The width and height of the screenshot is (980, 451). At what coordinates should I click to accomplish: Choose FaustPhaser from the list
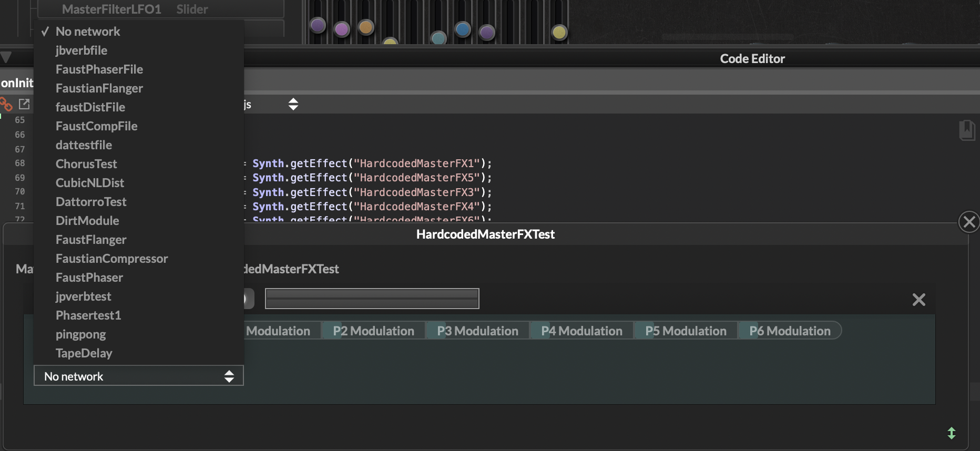tap(139, 278)
